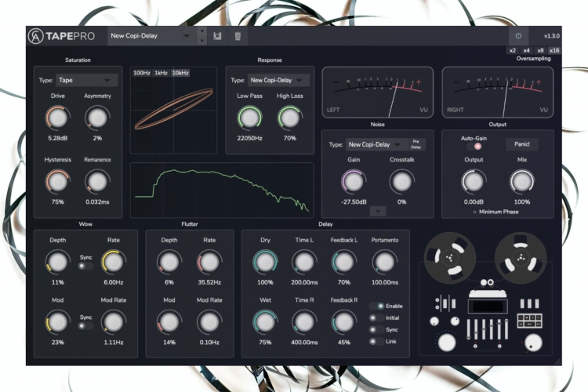588x392 pixels.
Task: Select next preset with up arrow
Action: tap(202, 31)
